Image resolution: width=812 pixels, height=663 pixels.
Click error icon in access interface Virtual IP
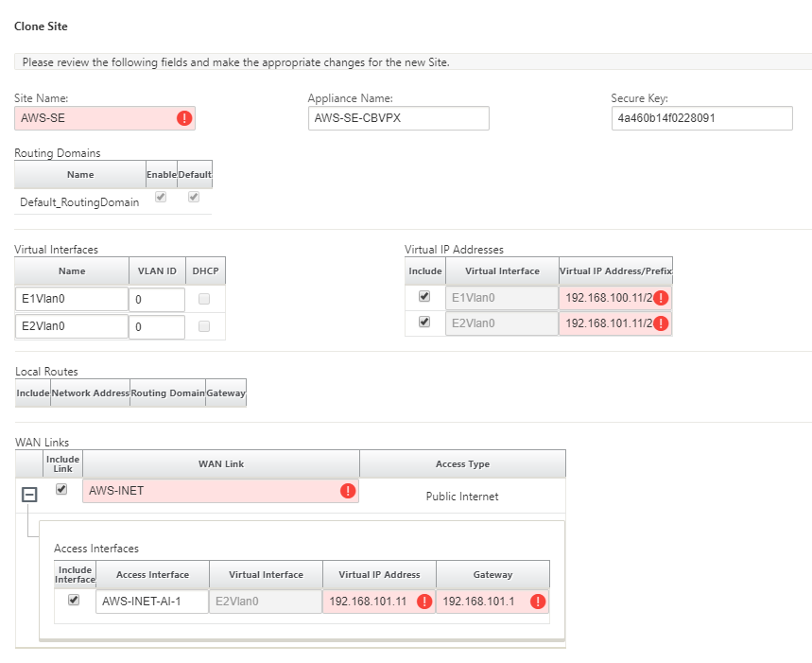tap(424, 602)
